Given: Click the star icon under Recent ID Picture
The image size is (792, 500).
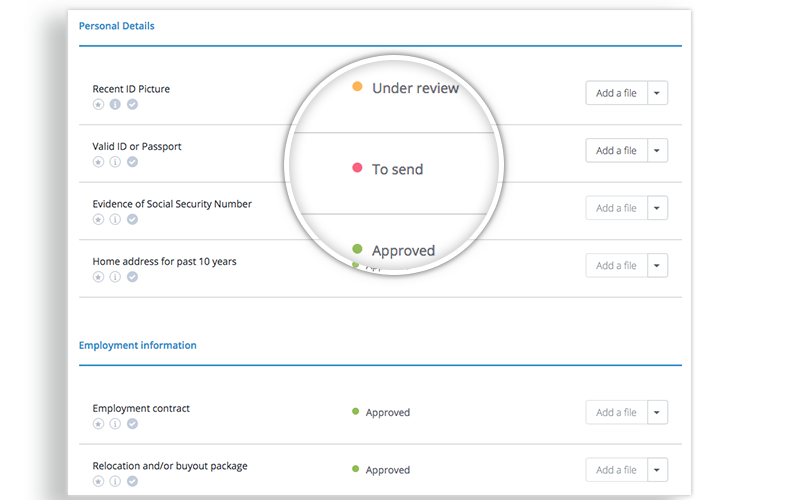Looking at the screenshot, I should 98,105.
